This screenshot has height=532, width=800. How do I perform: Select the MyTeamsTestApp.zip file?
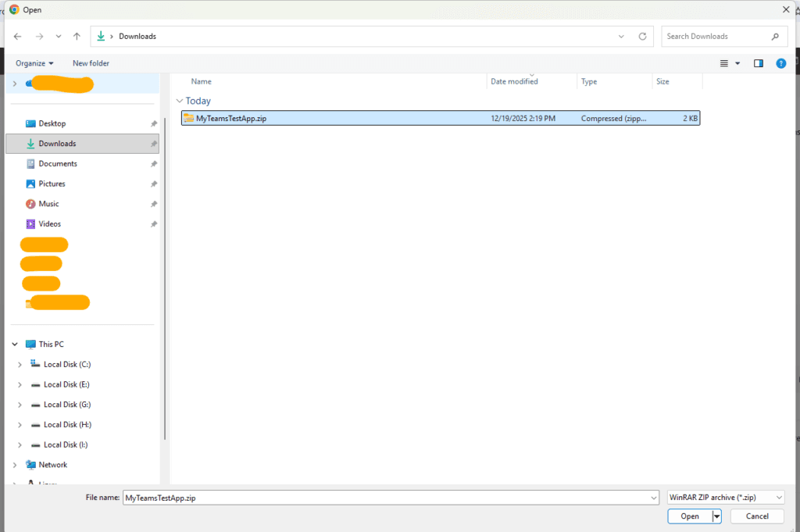230,119
